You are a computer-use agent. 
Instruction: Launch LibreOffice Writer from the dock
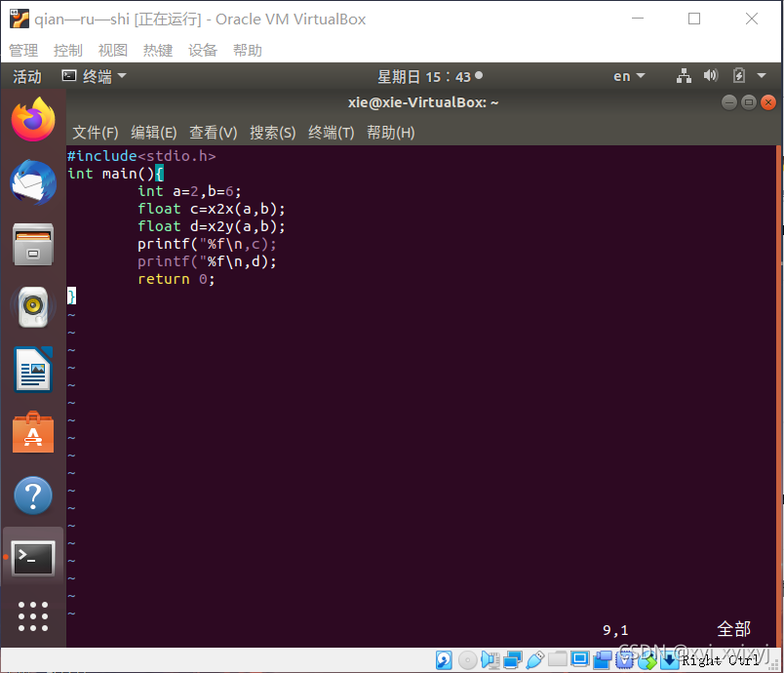tap(33, 370)
